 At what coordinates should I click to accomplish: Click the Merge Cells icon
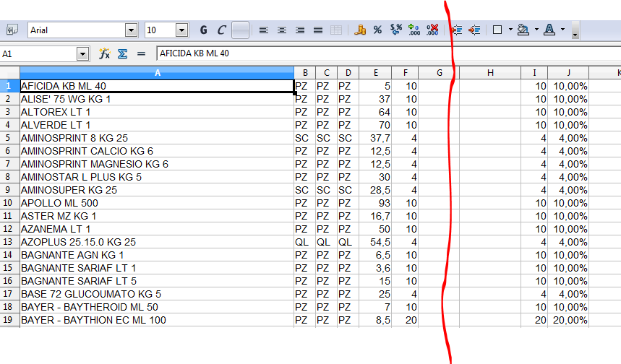[x=336, y=30]
